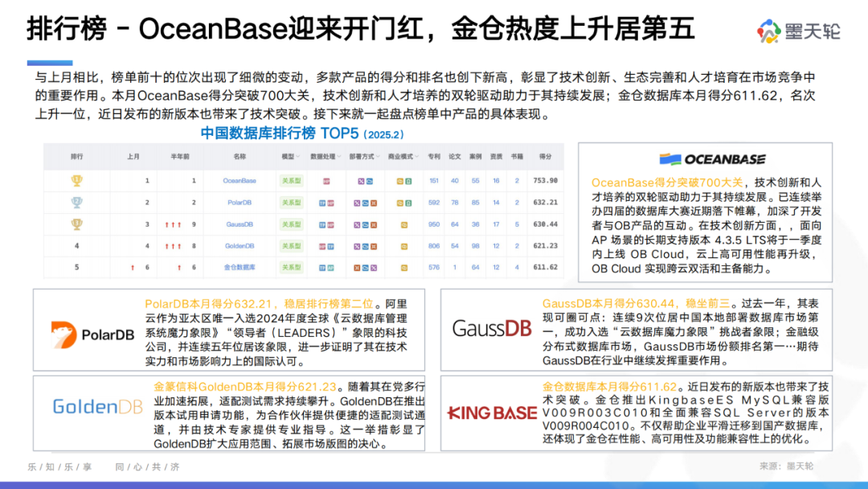Image resolution: width=868 pixels, height=489 pixels.
Task: Click the score 632.21
Action: point(545,203)
